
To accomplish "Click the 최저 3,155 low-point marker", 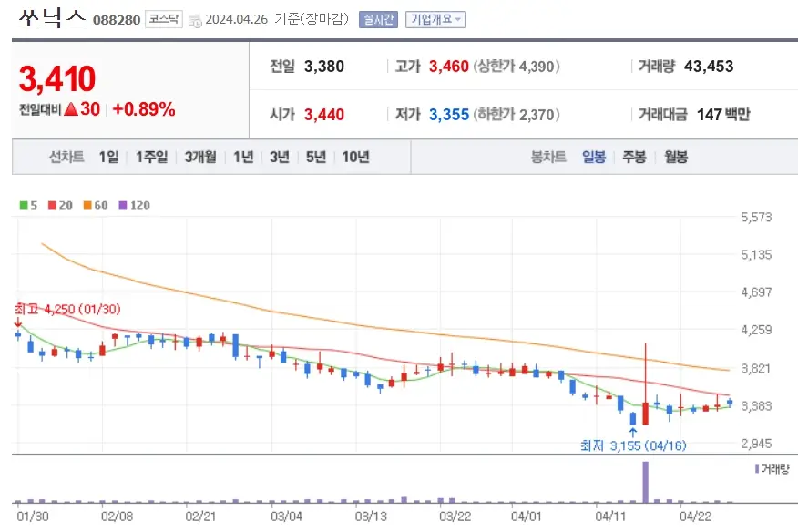I will (633, 445).
